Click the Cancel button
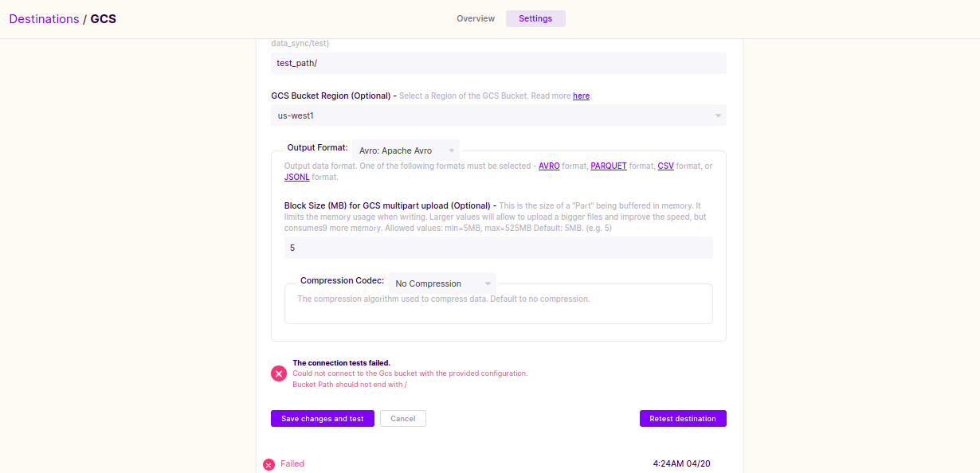This screenshot has height=473, width=980. coord(402,418)
